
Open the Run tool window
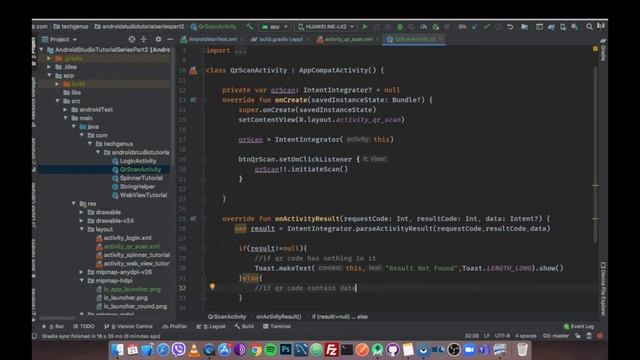(x=53, y=327)
